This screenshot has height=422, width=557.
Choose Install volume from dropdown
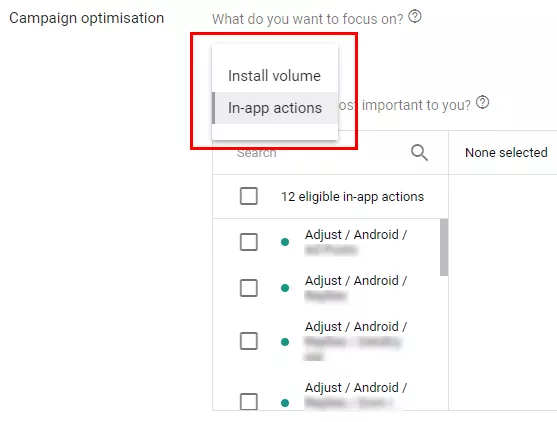click(275, 76)
